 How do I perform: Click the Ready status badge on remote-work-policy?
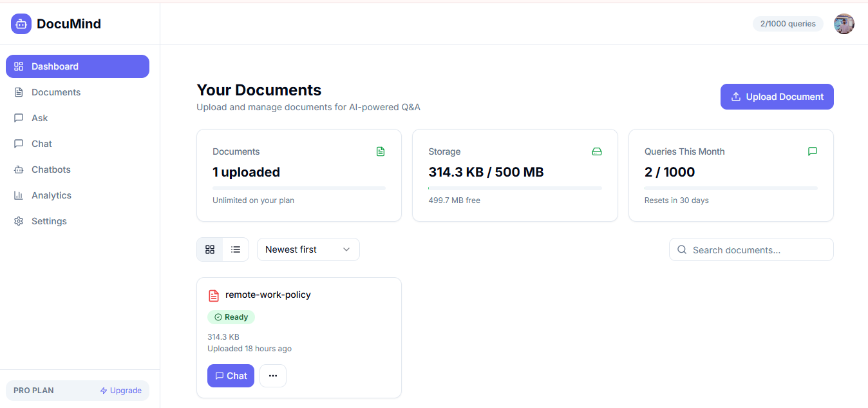pos(231,316)
